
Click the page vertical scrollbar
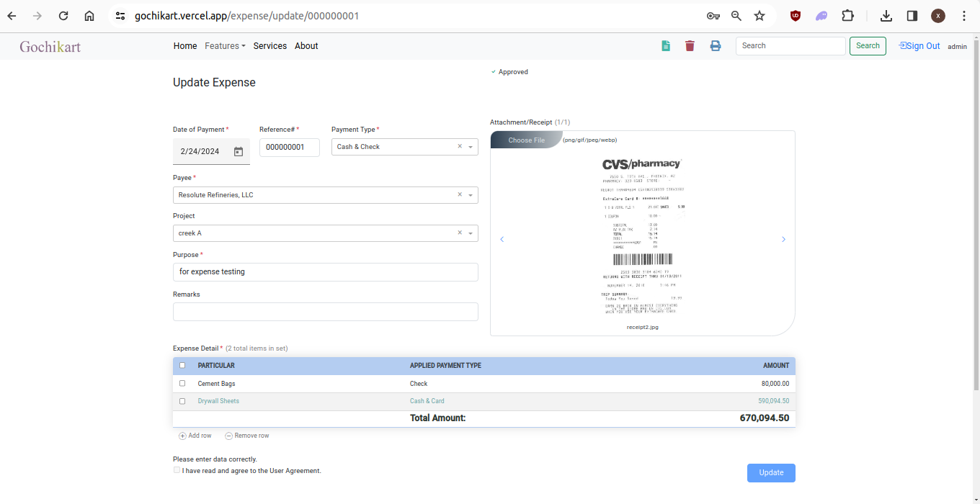[x=976, y=216]
